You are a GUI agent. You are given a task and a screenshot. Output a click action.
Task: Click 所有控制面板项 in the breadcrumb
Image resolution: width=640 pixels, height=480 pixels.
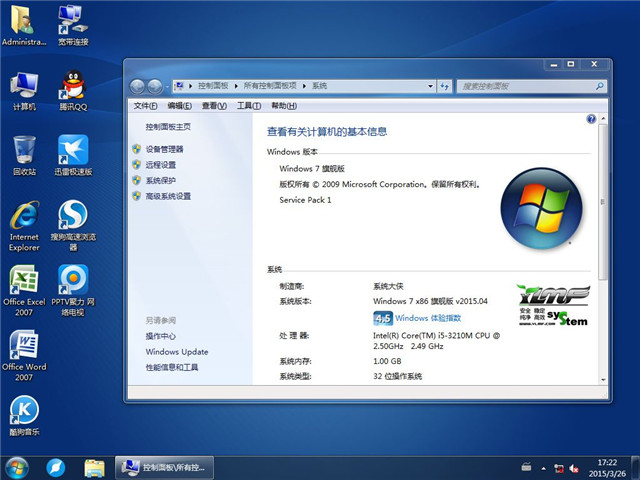pyautogui.click(x=270, y=86)
